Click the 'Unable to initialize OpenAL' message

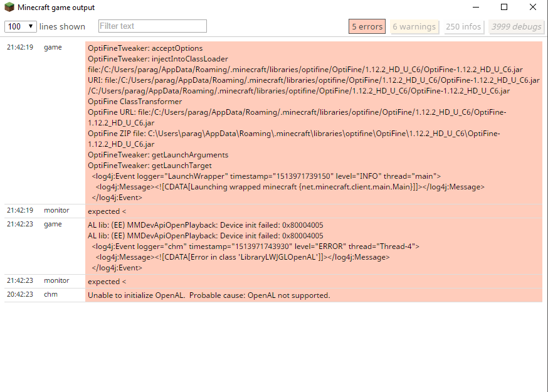tap(209, 295)
